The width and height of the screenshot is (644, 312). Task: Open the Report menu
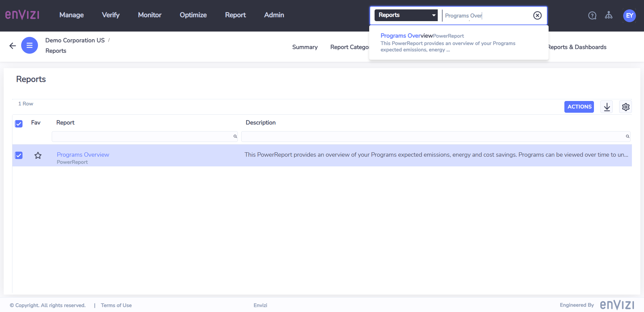(x=235, y=15)
